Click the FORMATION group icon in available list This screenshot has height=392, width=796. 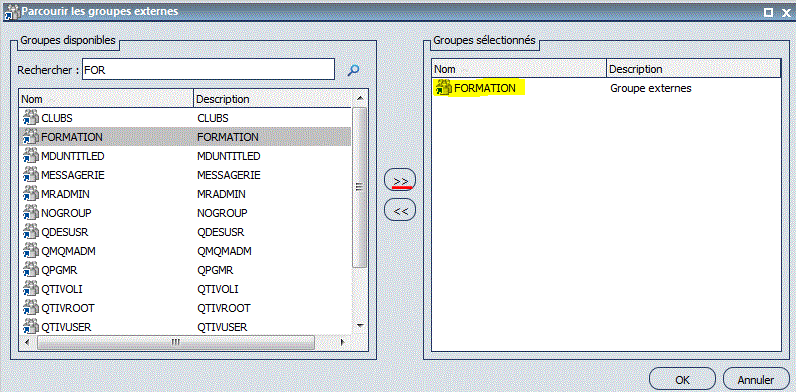coord(31,137)
